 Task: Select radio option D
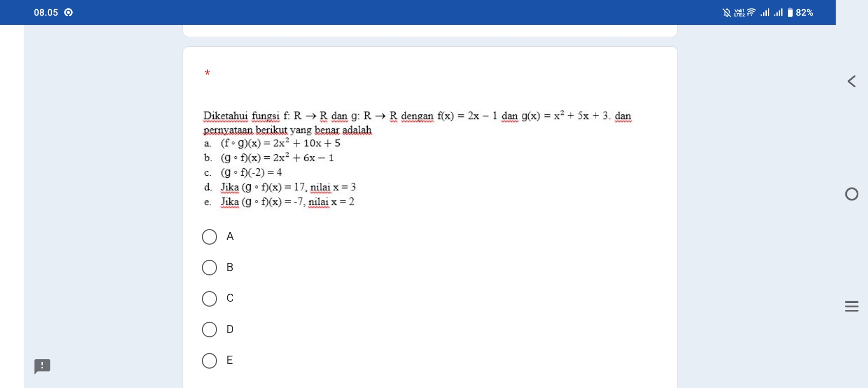tap(209, 329)
